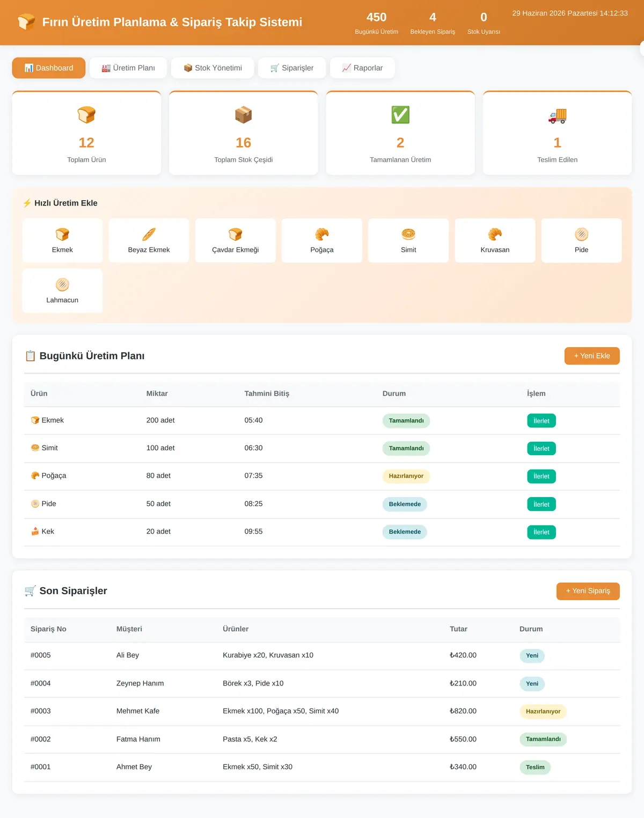
Task: Click İlerlet in the Pide row
Action: tap(541, 504)
